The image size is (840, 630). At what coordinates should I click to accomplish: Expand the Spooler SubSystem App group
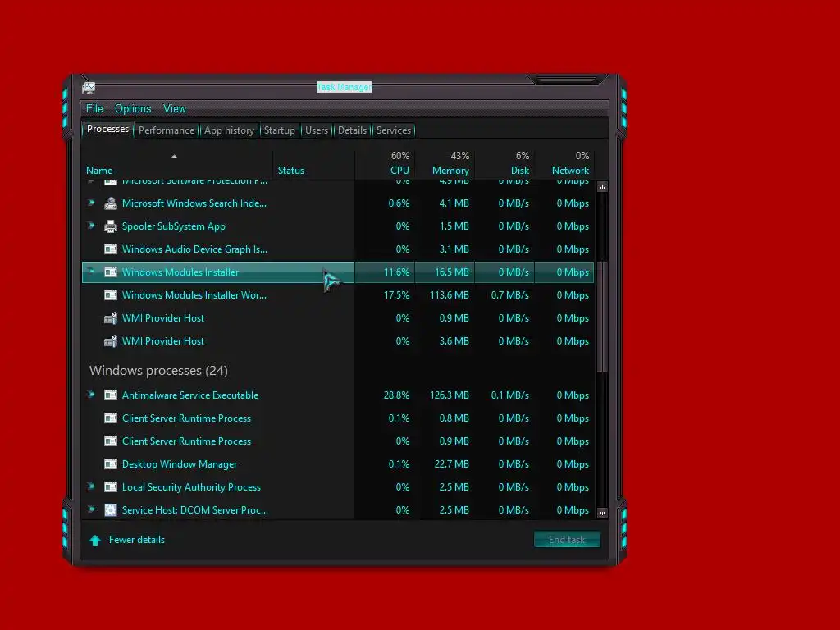tap(91, 226)
